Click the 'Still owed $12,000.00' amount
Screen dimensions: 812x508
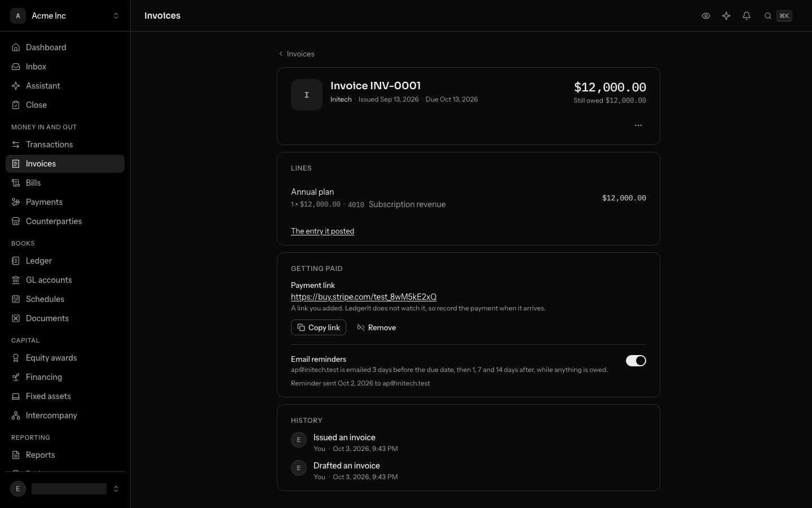610,100
